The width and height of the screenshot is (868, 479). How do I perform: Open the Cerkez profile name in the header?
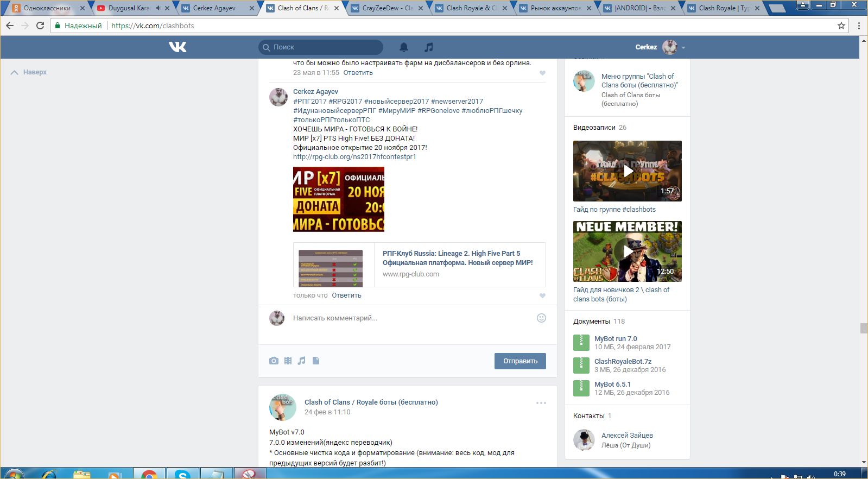646,47
